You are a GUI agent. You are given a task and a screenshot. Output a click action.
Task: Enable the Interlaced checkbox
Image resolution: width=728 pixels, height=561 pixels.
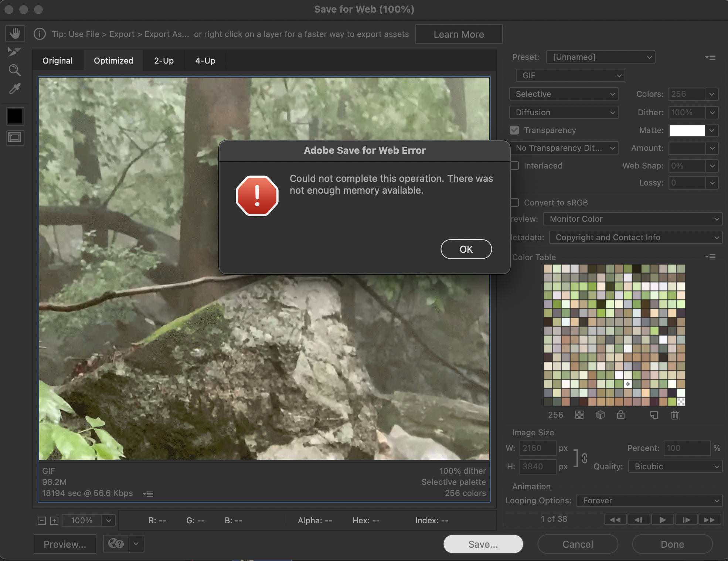coord(515,166)
